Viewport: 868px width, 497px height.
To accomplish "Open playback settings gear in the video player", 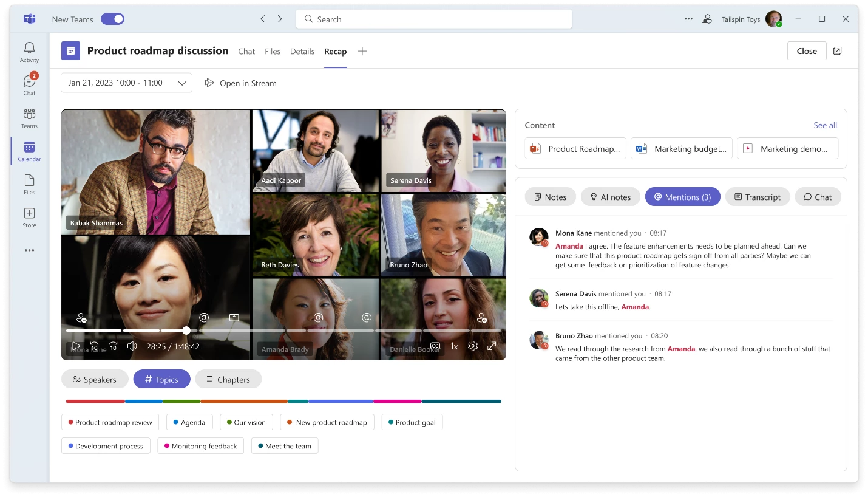I will (x=473, y=346).
